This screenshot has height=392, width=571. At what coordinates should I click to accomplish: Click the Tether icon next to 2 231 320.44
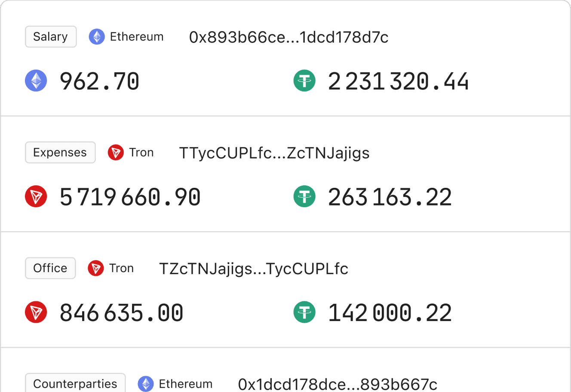tap(304, 81)
